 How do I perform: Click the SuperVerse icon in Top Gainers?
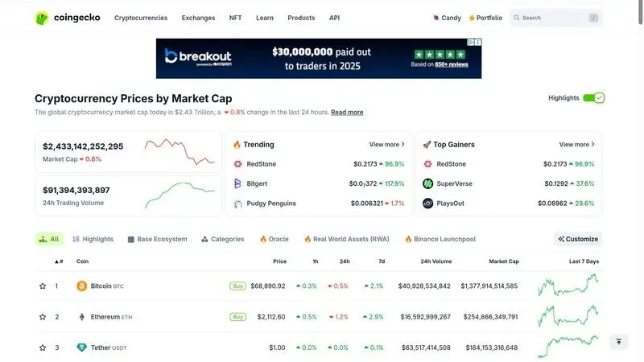(428, 183)
